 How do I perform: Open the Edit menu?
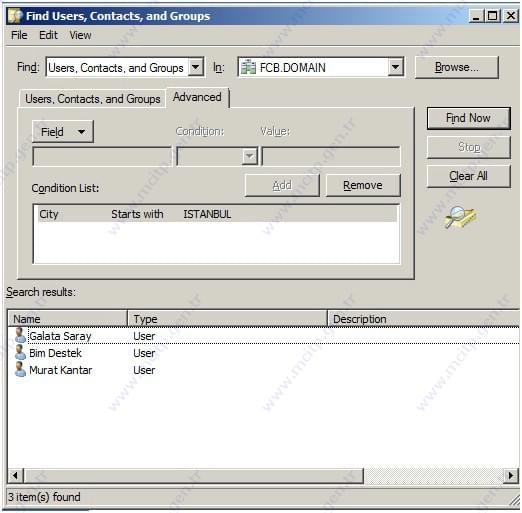point(48,35)
